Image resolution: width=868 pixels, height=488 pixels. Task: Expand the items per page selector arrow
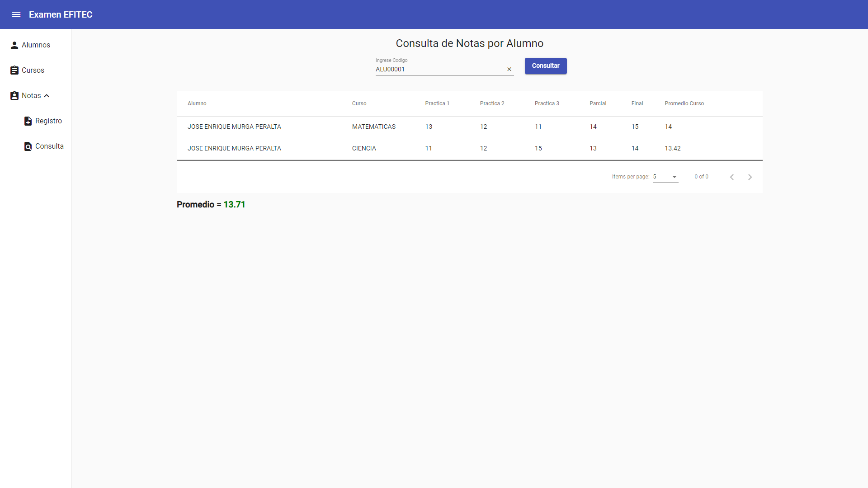674,177
